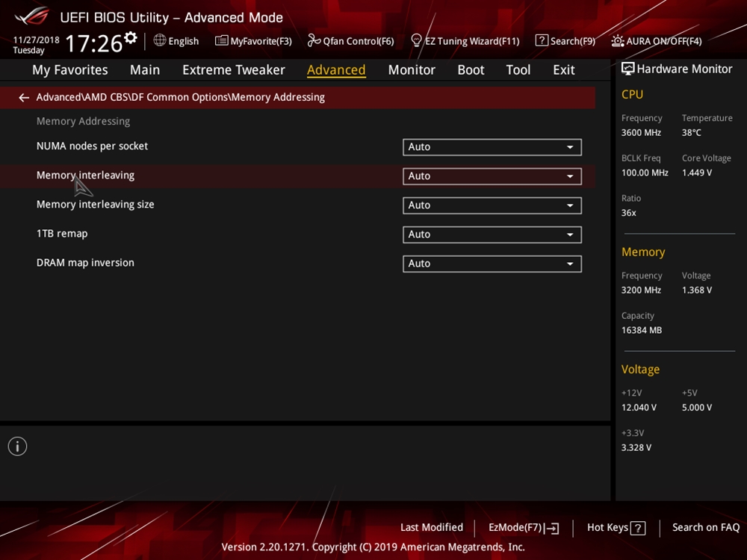The height and width of the screenshot is (560, 747).
Task: Switch to Monitor tab
Action: 412,70
